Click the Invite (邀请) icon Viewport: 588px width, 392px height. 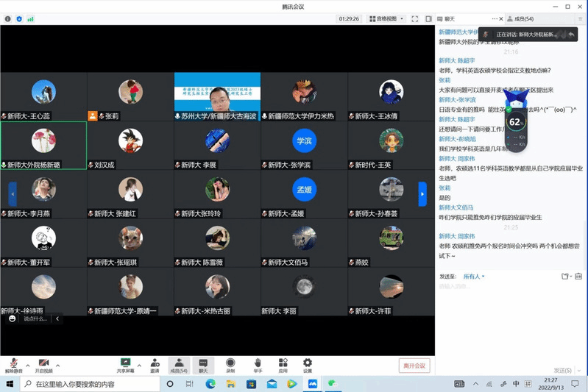pos(155,365)
